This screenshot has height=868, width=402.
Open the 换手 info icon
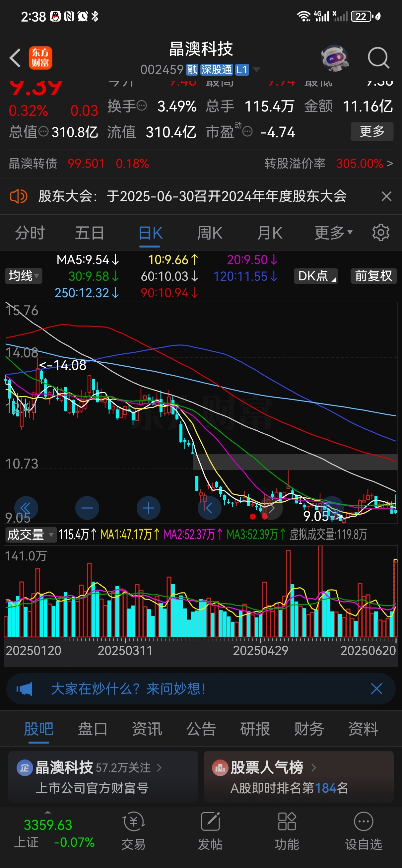coord(142,106)
